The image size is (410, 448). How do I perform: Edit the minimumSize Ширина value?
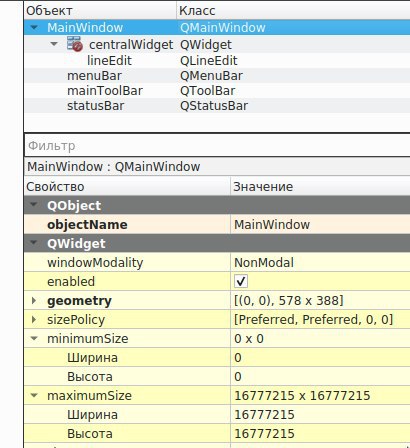click(320, 357)
